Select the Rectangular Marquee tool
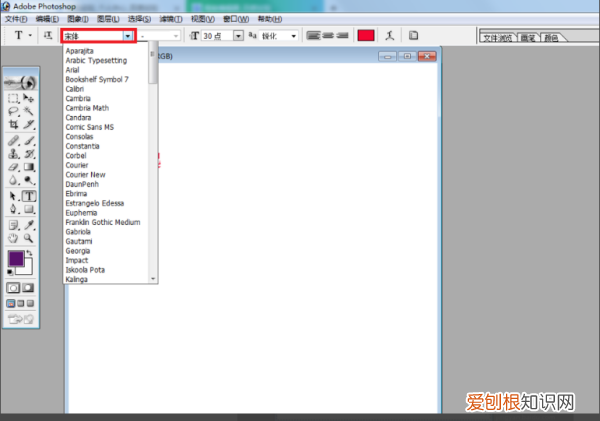600x421 pixels. click(13, 98)
